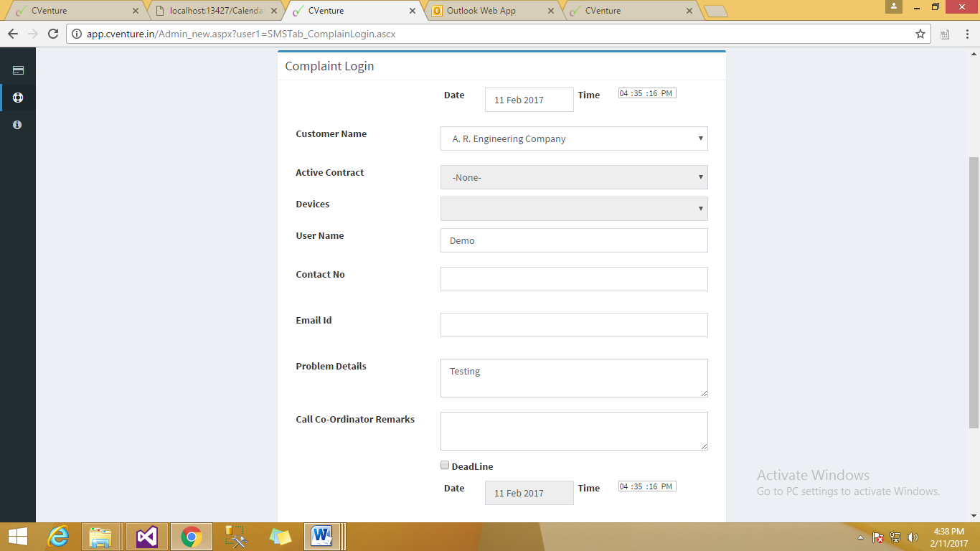Open a new browser tab
The width and height of the screenshot is (980, 551).
pos(715,11)
